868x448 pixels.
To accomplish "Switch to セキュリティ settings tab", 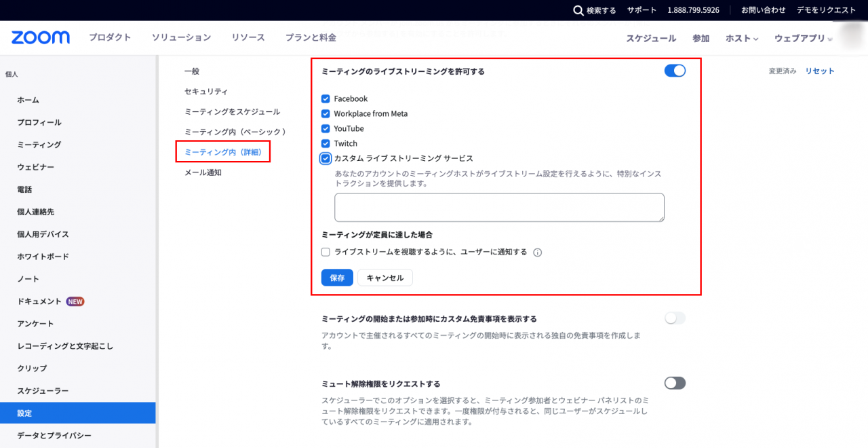I will coord(206,91).
